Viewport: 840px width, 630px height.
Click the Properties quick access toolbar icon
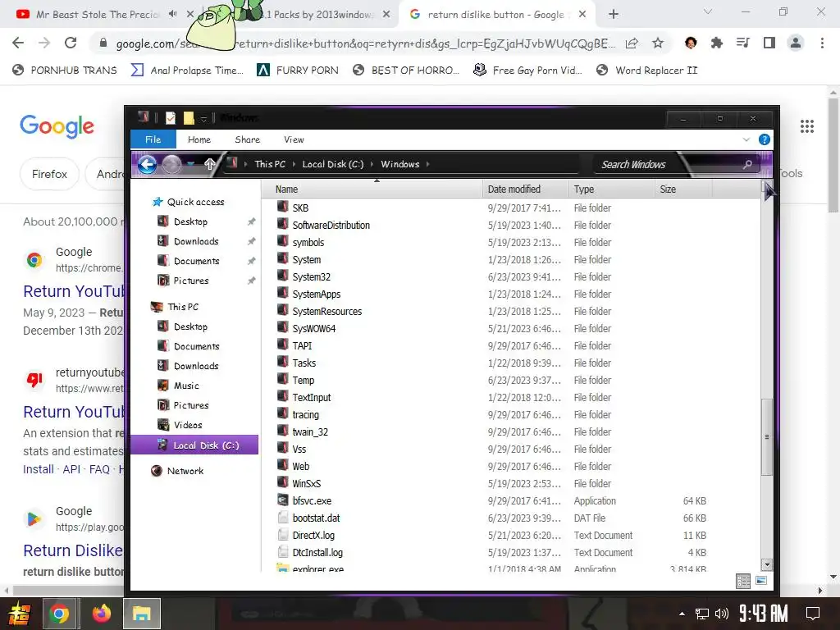click(171, 118)
